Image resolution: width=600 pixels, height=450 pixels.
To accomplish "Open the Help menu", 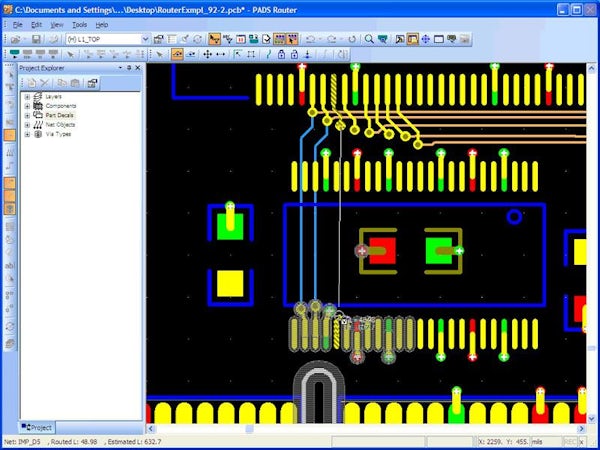I will pyautogui.click(x=102, y=25).
